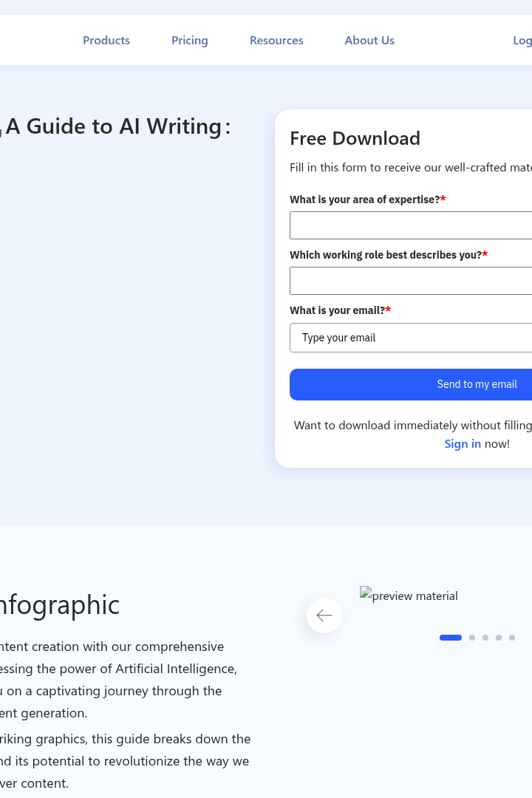This screenshot has height=798, width=532.
Task: Open the working role field
Action: (411, 281)
